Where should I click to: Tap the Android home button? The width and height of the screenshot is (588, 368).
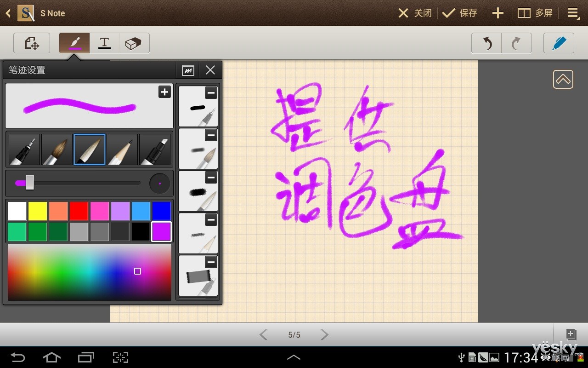coord(51,357)
